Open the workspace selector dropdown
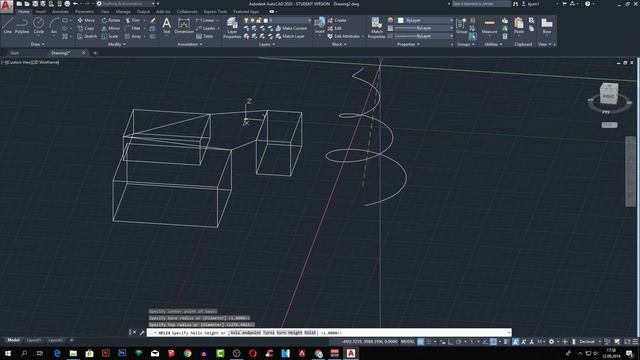The width and height of the screenshot is (640, 360). point(127,4)
